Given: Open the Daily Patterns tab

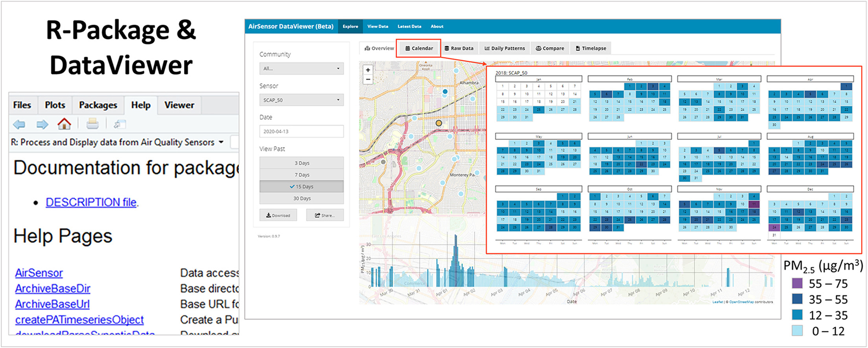Looking at the screenshot, I should coord(504,48).
